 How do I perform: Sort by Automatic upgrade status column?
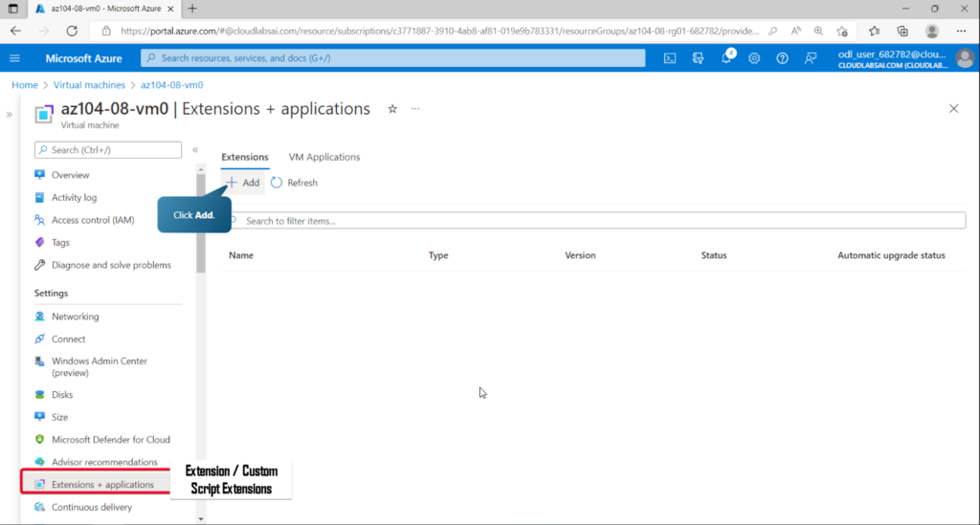coord(891,255)
